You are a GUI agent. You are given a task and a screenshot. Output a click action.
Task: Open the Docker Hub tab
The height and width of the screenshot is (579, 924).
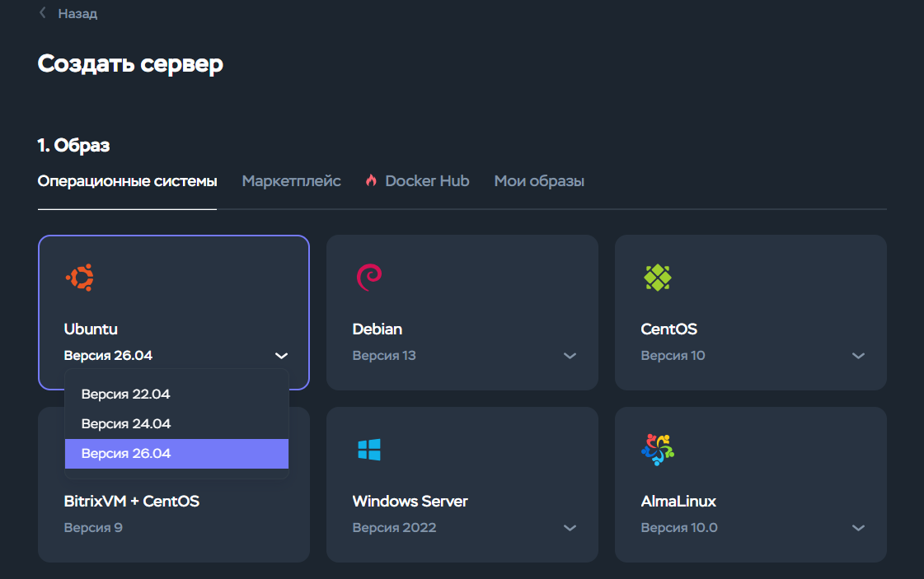point(427,181)
